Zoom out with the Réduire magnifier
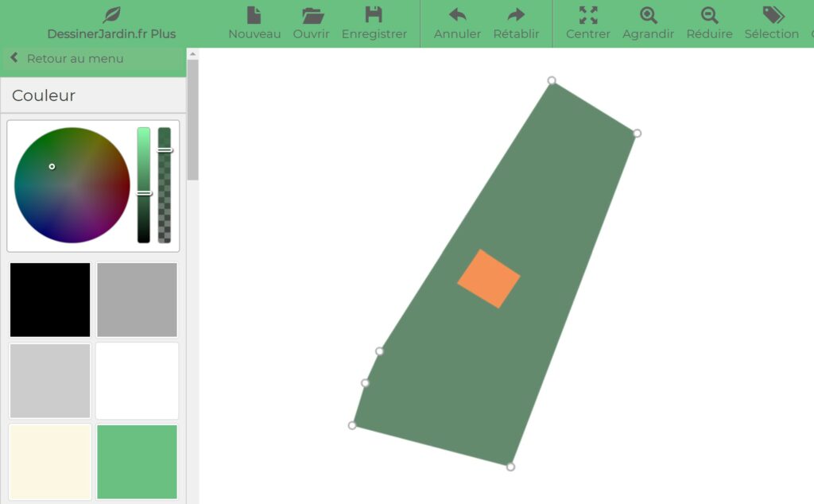 pyautogui.click(x=709, y=15)
